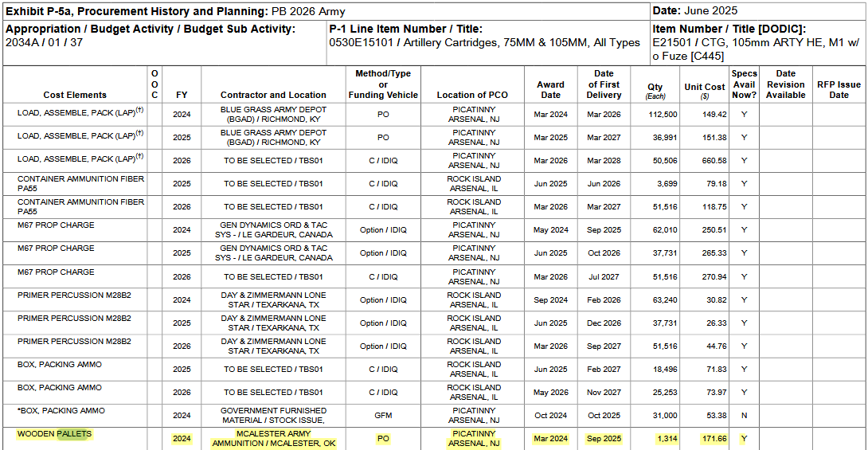This screenshot has width=868, height=450.
Task: Select the GFM funding vehicle cell
Action: pos(383,416)
